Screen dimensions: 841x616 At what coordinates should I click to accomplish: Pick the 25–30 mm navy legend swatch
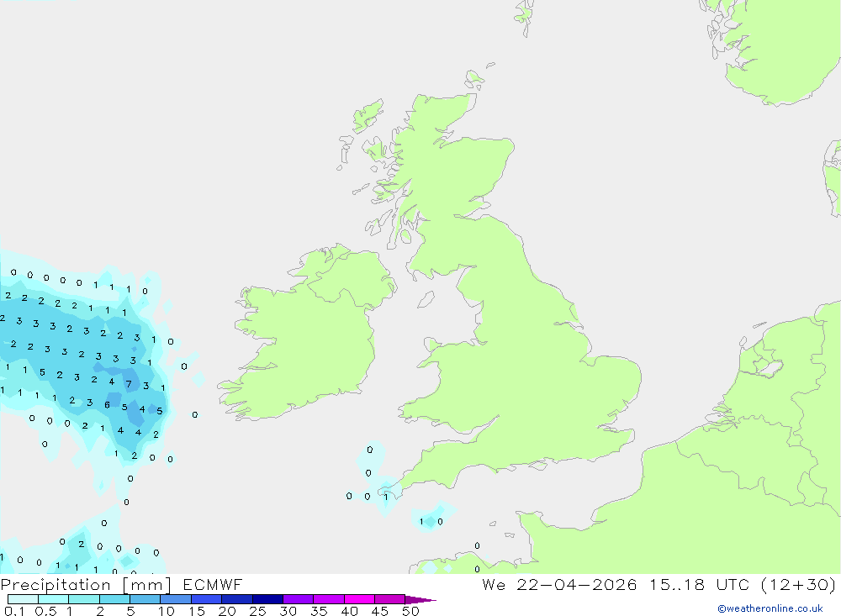click(x=267, y=599)
